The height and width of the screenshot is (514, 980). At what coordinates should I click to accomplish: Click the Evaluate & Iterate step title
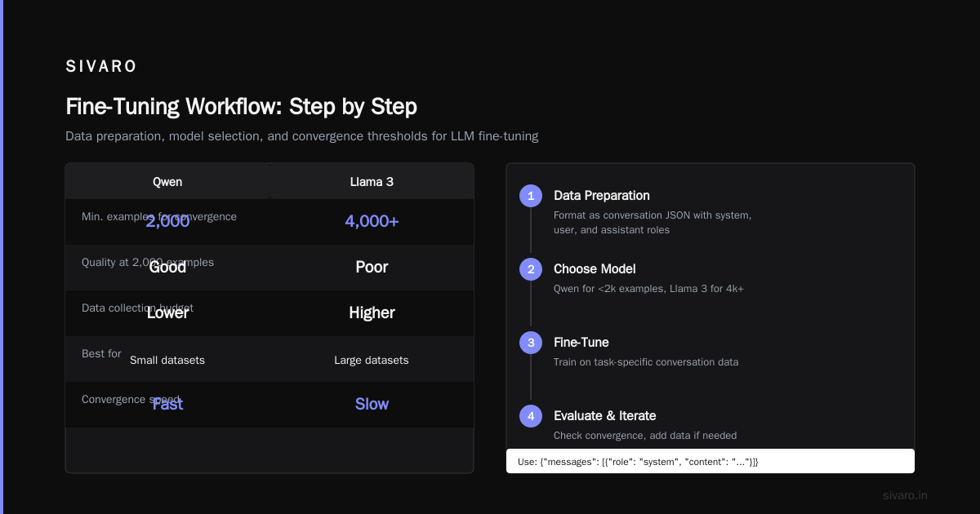point(605,416)
